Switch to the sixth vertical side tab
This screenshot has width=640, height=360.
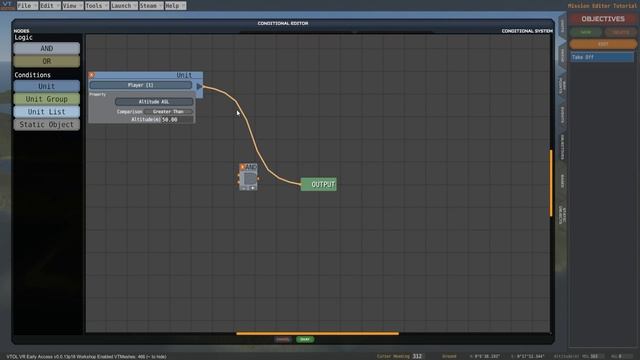pos(562,181)
